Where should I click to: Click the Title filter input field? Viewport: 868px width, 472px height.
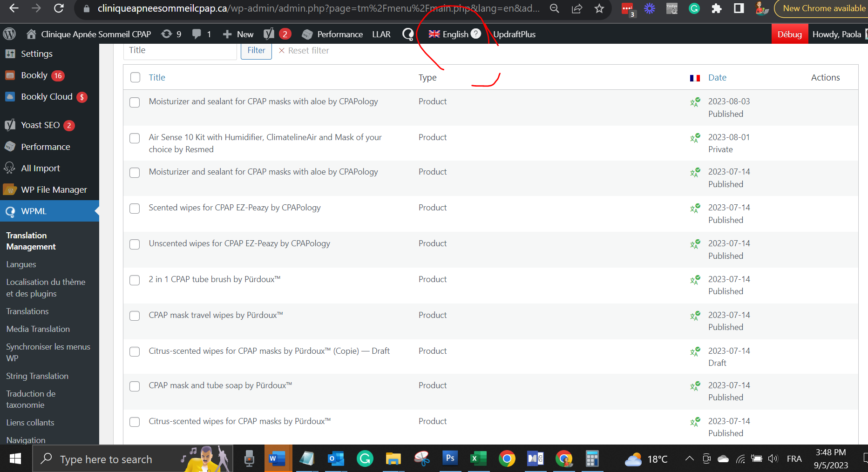(180, 50)
